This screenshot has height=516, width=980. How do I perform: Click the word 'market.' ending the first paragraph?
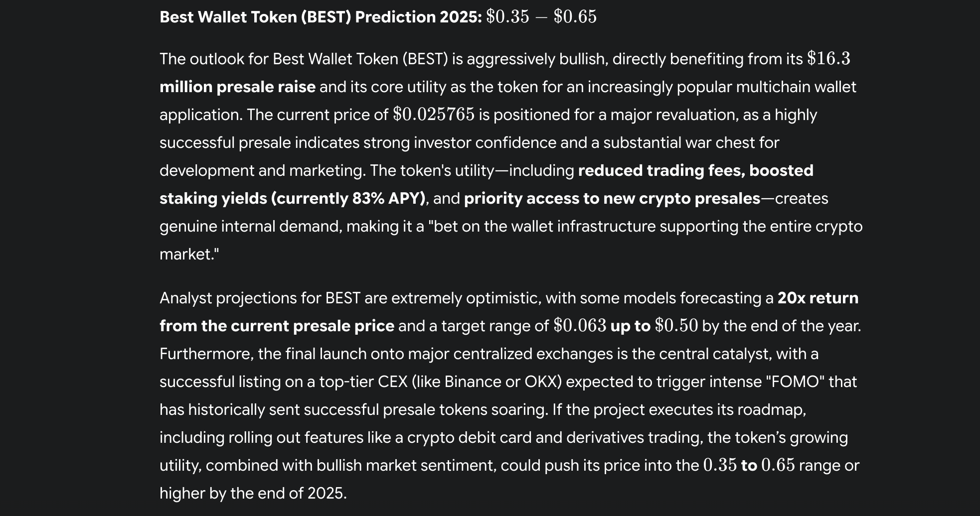pos(188,255)
